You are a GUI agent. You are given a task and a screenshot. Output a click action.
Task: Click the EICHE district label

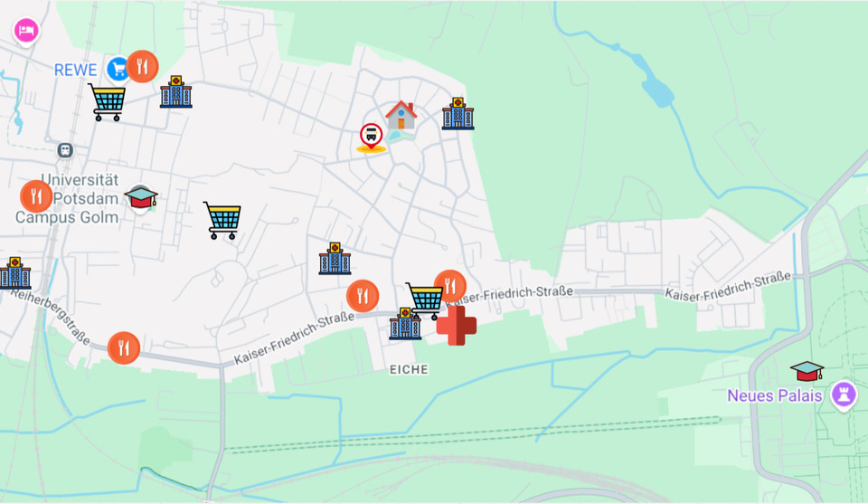(409, 369)
